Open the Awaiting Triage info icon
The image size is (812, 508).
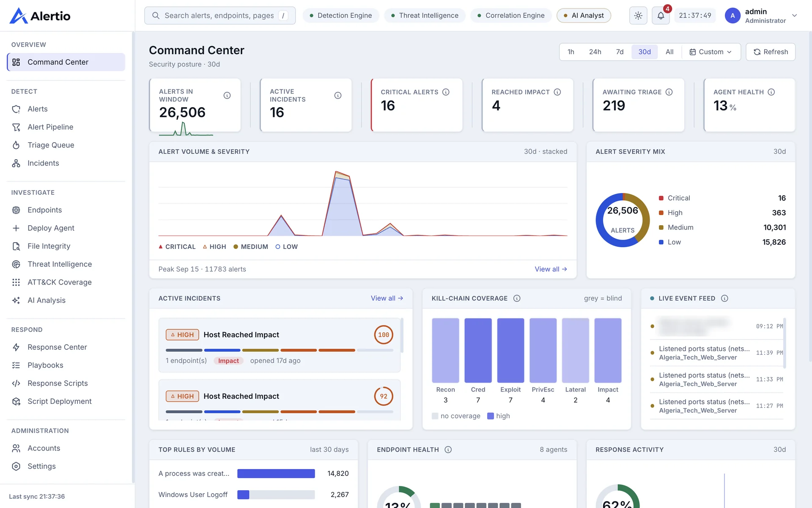[669, 92]
